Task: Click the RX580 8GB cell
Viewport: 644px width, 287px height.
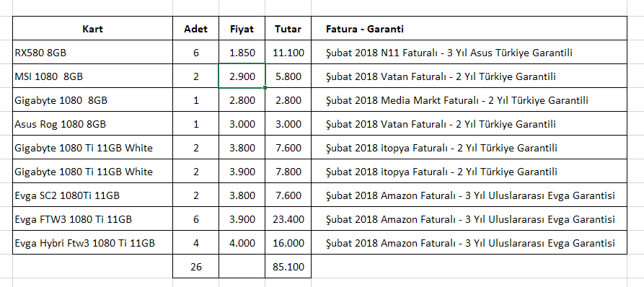Action: tap(93, 52)
